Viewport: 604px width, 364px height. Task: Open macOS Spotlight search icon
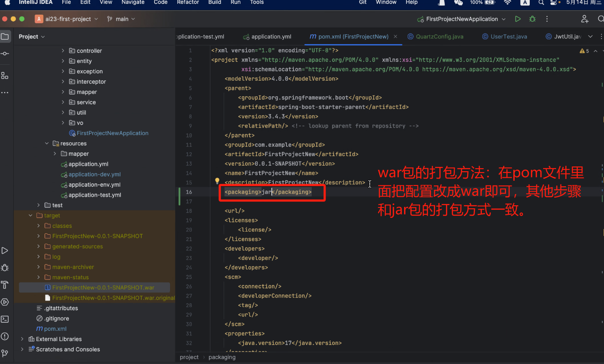click(x=541, y=3)
